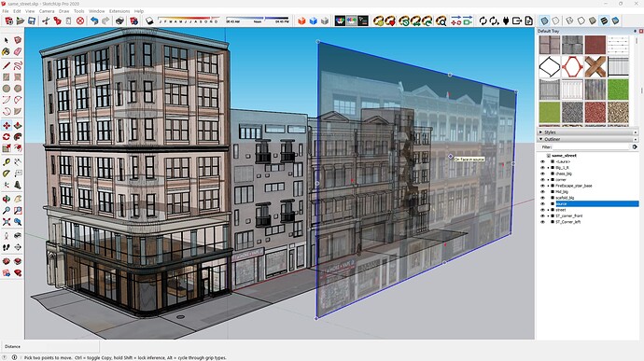The image size is (644, 361).
Task: Expand the Styles panel
Action: click(540, 132)
